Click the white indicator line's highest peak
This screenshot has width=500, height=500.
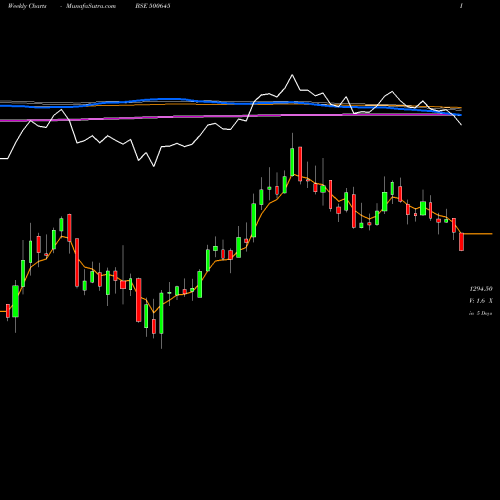point(292,75)
